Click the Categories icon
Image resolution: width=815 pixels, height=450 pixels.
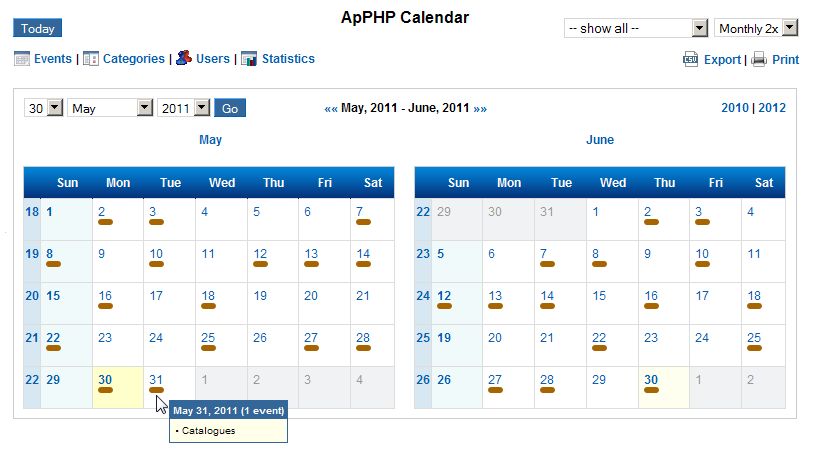coord(91,59)
